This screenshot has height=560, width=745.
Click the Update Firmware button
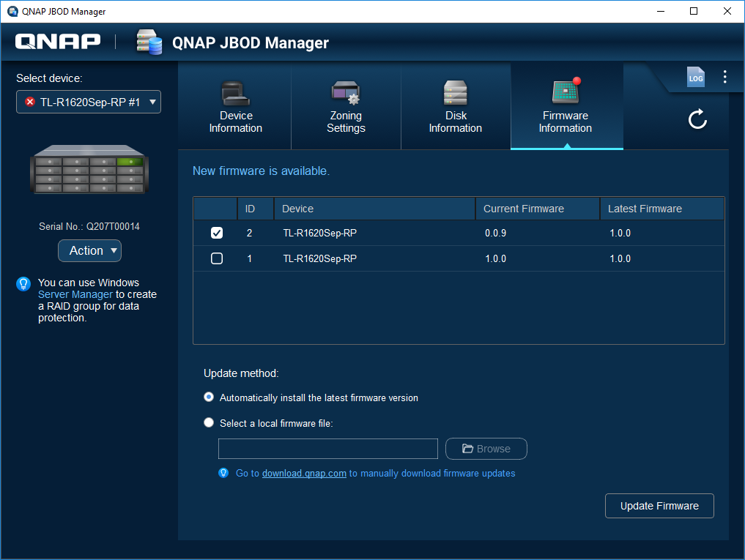coord(659,506)
